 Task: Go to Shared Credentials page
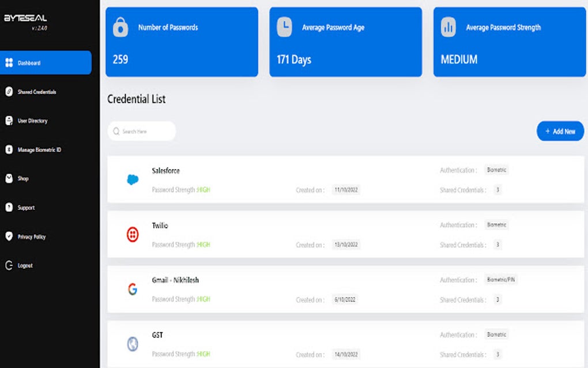tap(37, 92)
